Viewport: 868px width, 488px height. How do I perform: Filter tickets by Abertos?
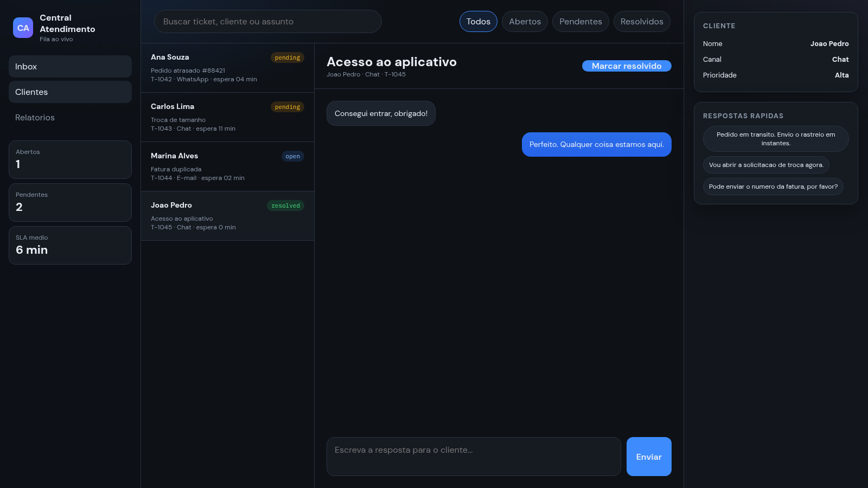525,21
